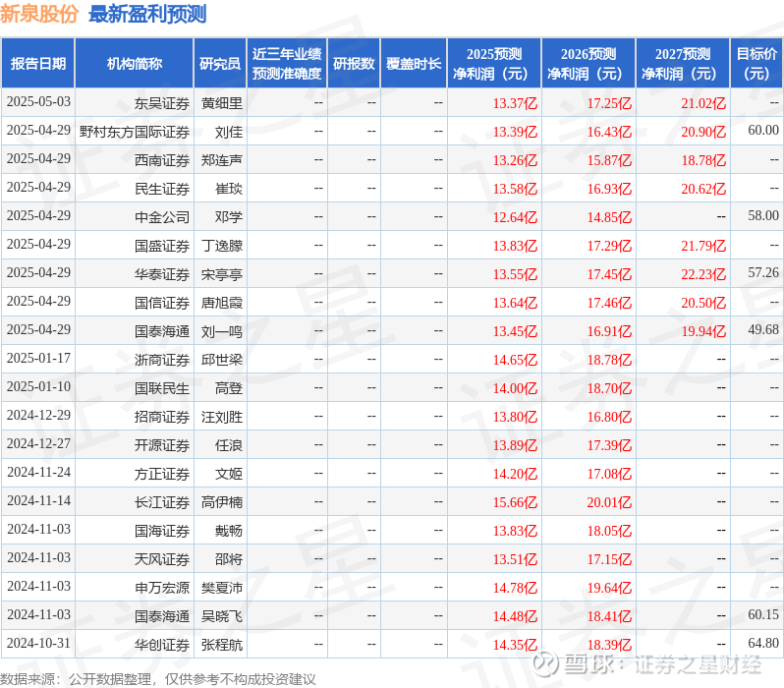This screenshot has width=784, height=688.
Task: Click the 覆盖时长 column header
Action: tap(414, 64)
